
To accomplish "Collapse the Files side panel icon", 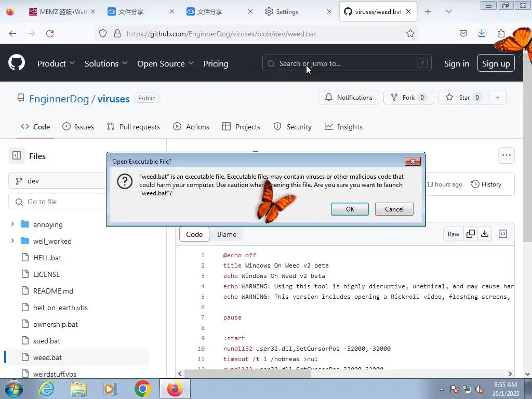I will [x=17, y=156].
